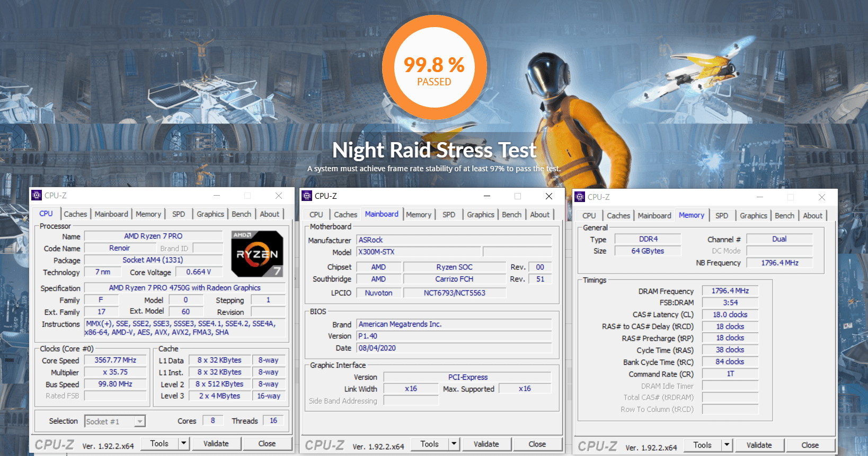Image resolution: width=868 pixels, height=456 pixels.
Task: Click BIOS Date field 08/04/2020
Action: pyautogui.click(x=454, y=348)
